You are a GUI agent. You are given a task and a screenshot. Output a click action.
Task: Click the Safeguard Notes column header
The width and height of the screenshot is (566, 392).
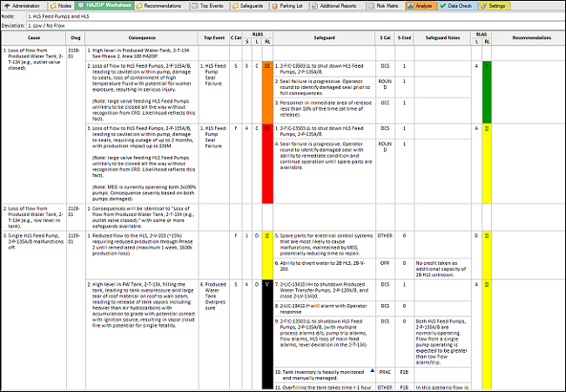coord(441,38)
